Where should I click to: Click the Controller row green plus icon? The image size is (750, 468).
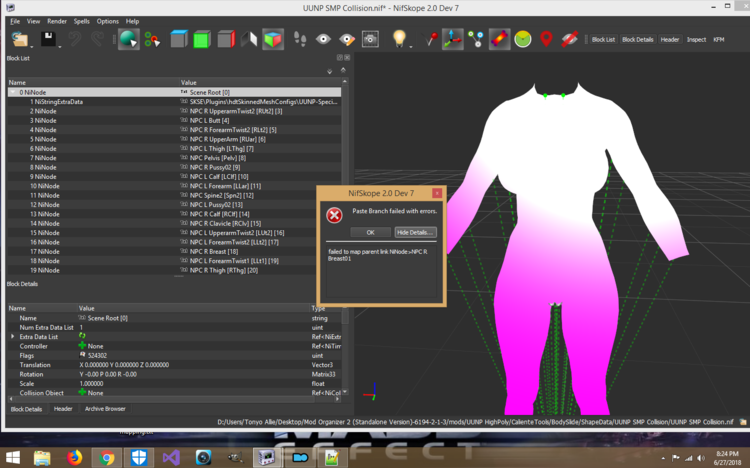[x=82, y=345]
